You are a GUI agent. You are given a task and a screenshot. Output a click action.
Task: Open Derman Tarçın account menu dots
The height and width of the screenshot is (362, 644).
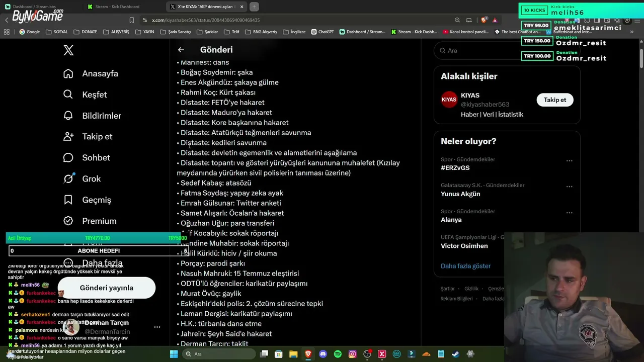pyautogui.click(x=157, y=327)
